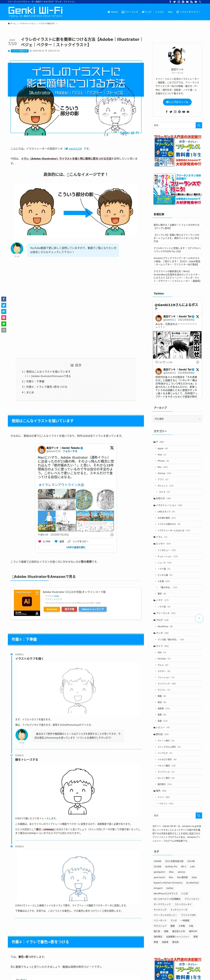Share via the floating Pocket button

pyautogui.click(x=3, y=318)
